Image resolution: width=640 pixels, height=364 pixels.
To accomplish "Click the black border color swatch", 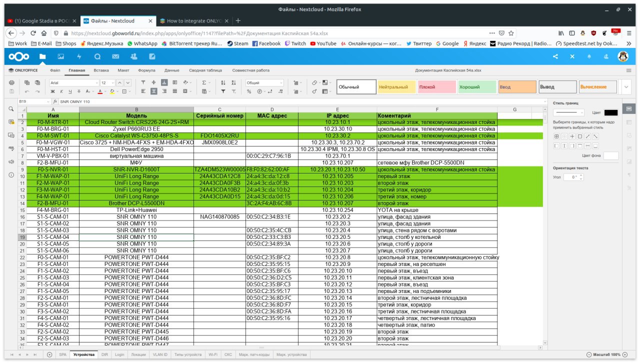I will 611,112.
